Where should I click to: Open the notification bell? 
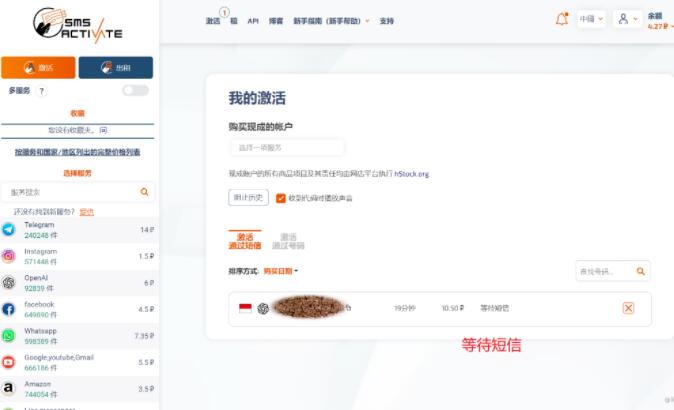click(562, 19)
